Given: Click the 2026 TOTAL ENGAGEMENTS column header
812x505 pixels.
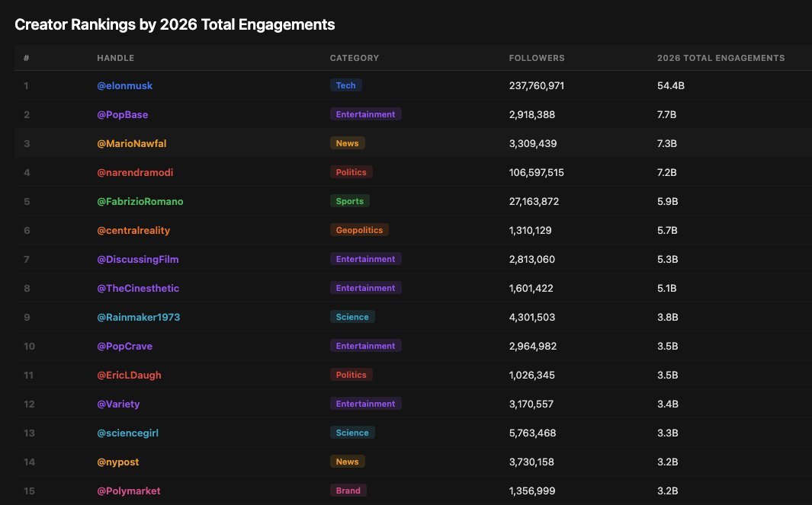Looking at the screenshot, I should click(721, 58).
